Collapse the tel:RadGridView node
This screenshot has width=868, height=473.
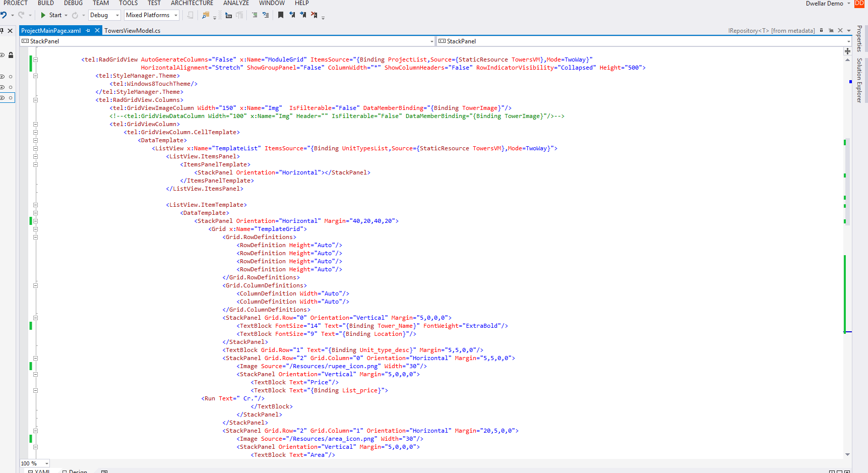[x=35, y=60]
